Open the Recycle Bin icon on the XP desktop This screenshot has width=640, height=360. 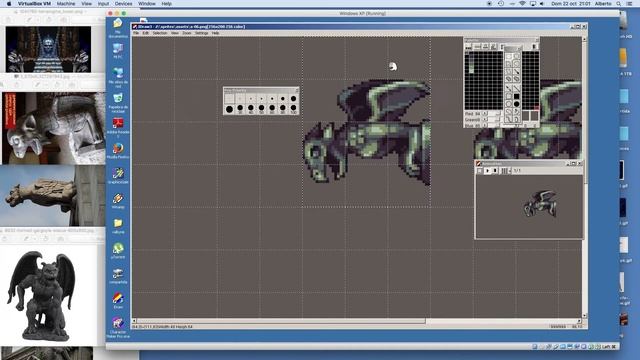coord(118,103)
